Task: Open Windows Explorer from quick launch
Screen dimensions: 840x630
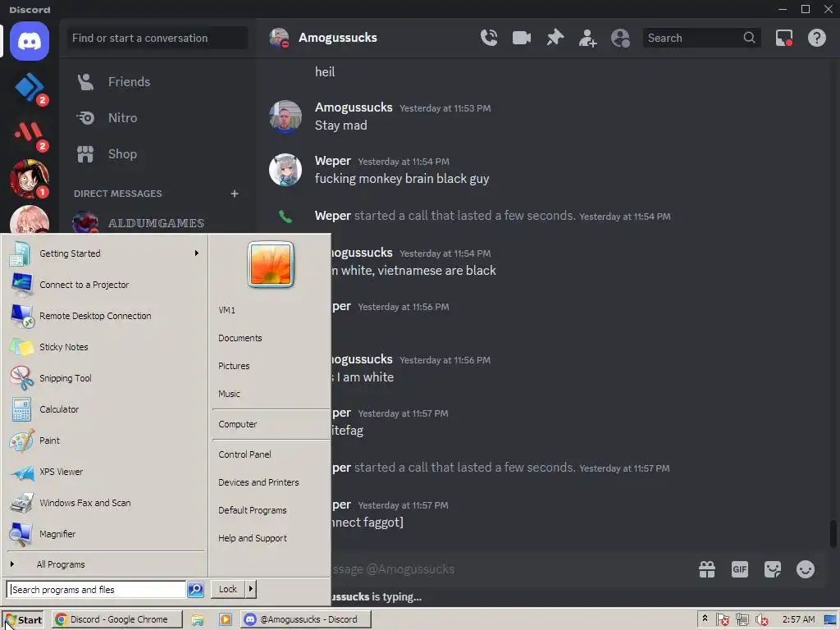Action: (x=198, y=620)
